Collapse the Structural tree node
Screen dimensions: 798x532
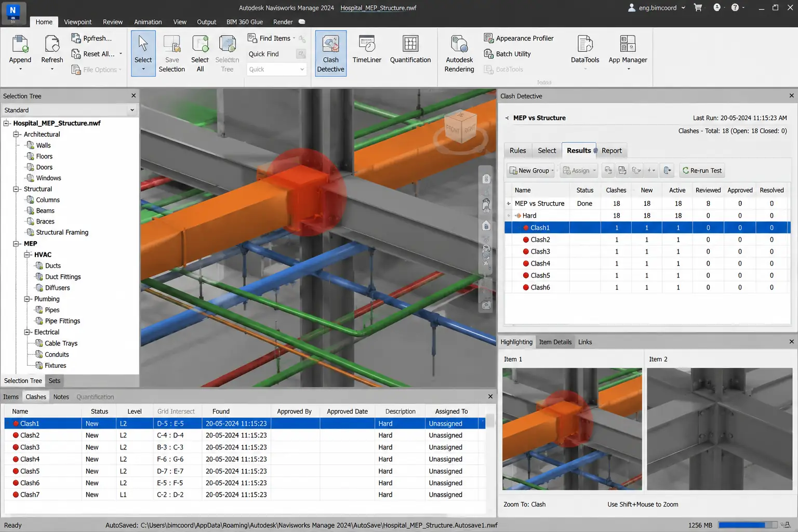[16, 189]
